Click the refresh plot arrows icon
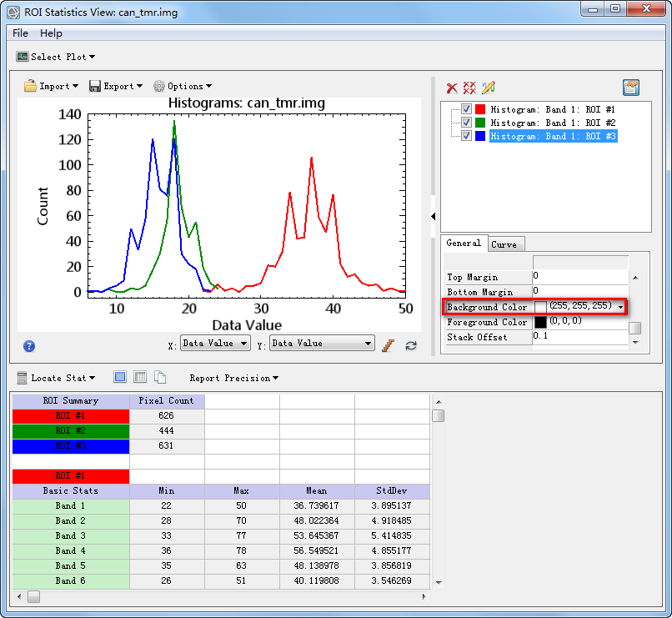 [x=411, y=346]
